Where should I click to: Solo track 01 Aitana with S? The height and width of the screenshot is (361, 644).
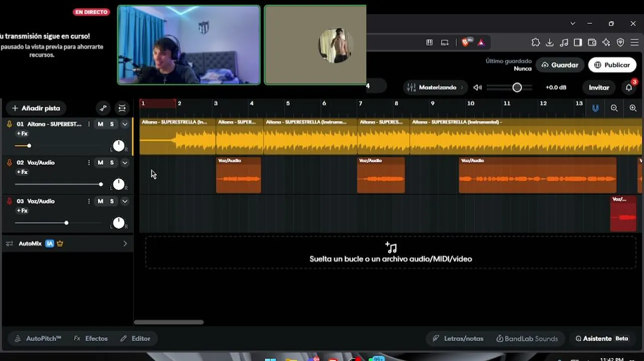[x=112, y=124]
